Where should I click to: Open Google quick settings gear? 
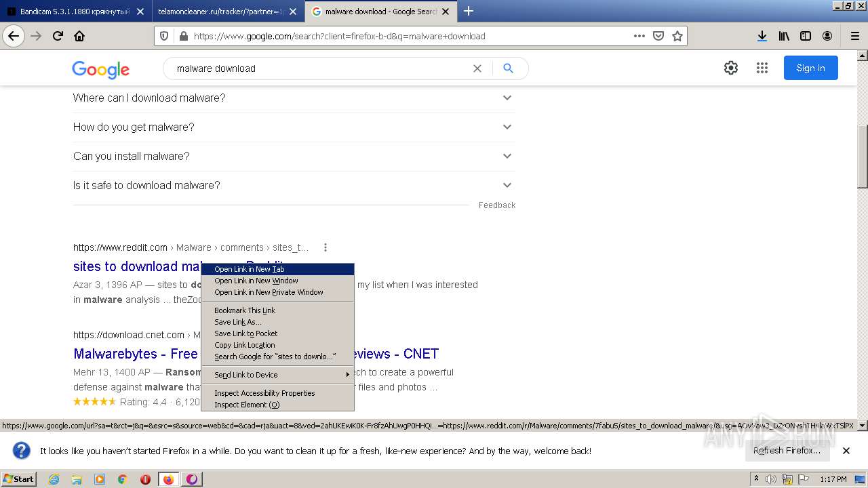click(x=730, y=68)
